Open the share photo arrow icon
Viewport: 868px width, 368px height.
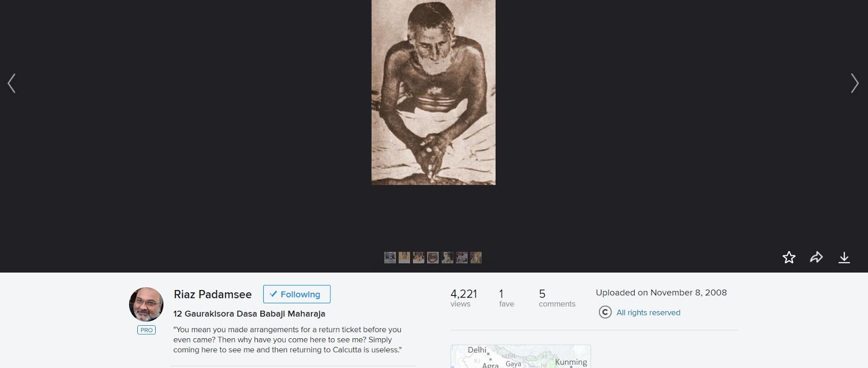[x=816, y=257]
